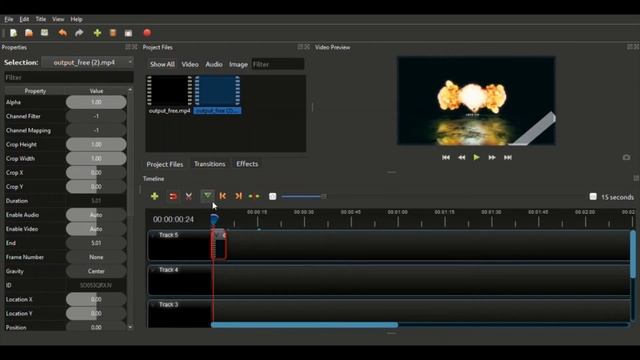640x360 pixels.
Task: Toggle the razor cut tool
Action: click(189, 196)
